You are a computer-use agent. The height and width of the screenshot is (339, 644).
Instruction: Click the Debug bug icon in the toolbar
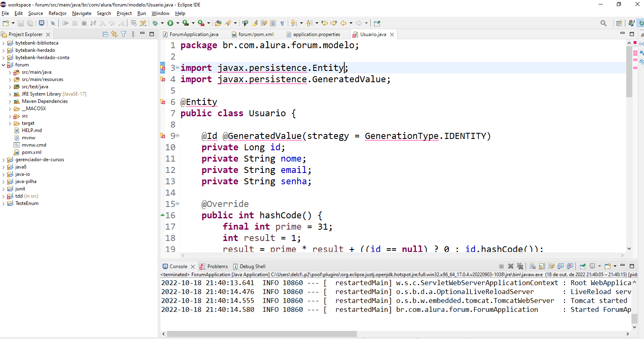pos(155,23)
